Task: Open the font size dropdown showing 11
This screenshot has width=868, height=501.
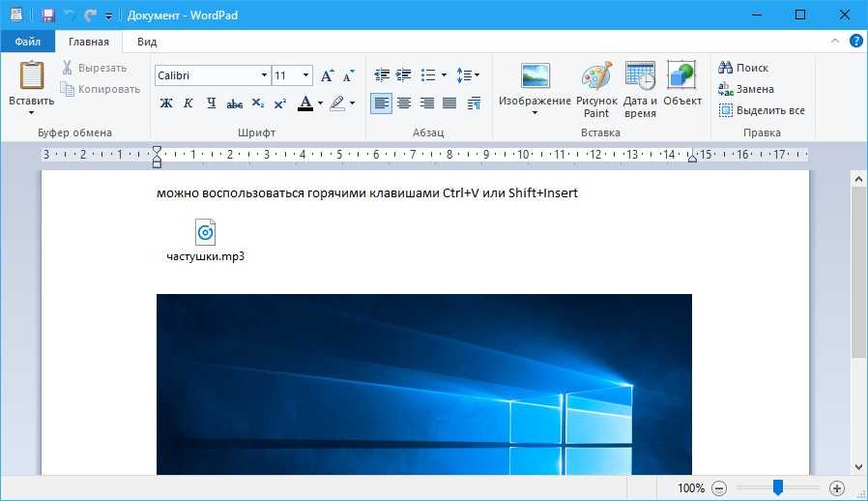Action: tap(306, 75)
